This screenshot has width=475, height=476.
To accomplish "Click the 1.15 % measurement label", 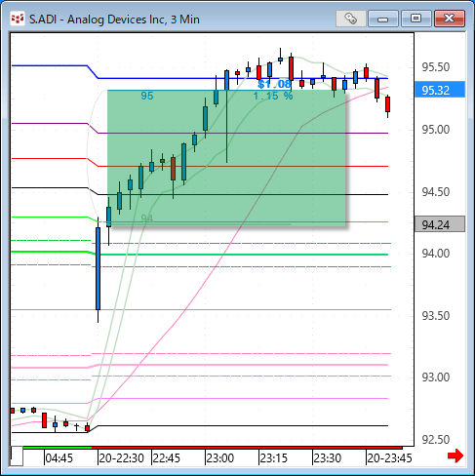I will click(273, 96).
